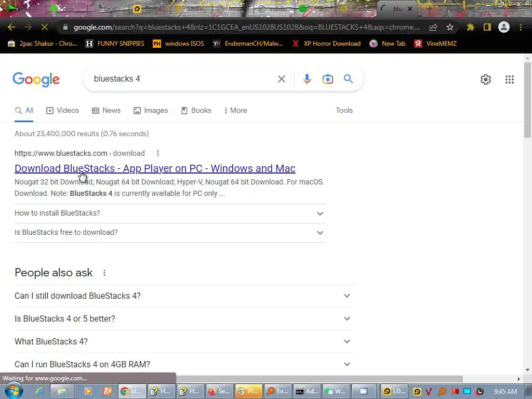Open the Extensions puzzle icon

tap(470, 27)
